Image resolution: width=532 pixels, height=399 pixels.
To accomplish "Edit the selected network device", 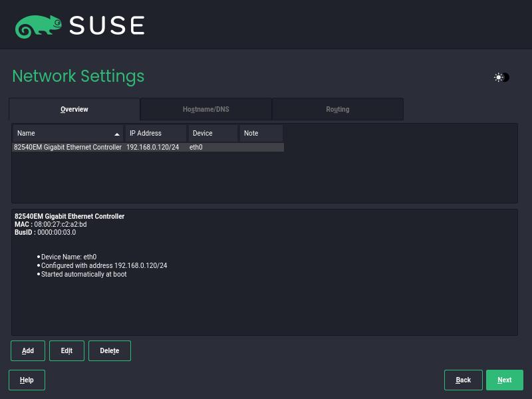I will coord(66,350).
